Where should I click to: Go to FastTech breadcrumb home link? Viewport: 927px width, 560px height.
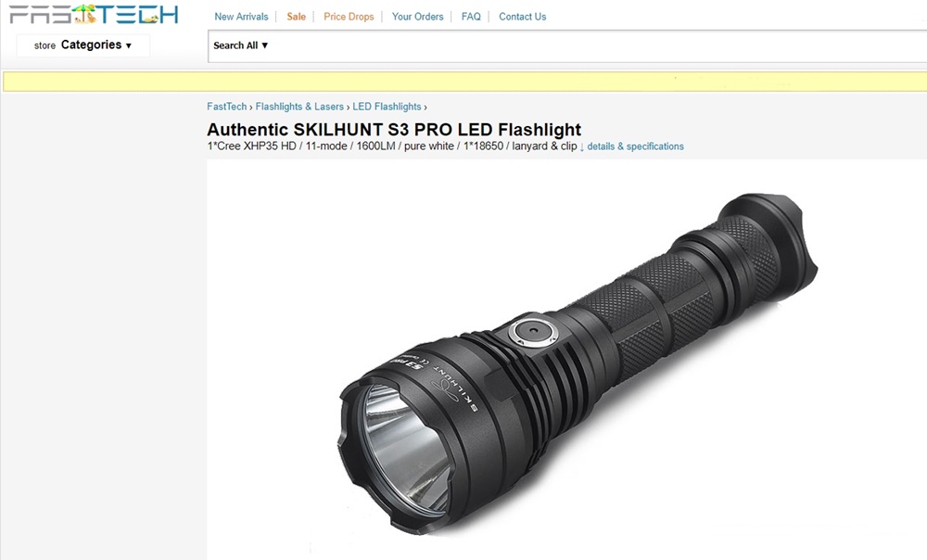click(x=226, y=107)
